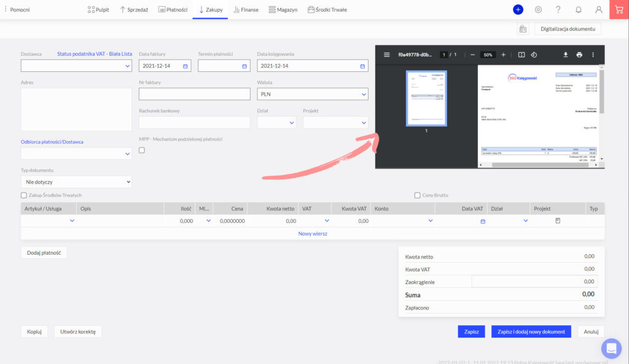Open calendar picker for Termin płatności
629x364 pixels.
point(244,66)
